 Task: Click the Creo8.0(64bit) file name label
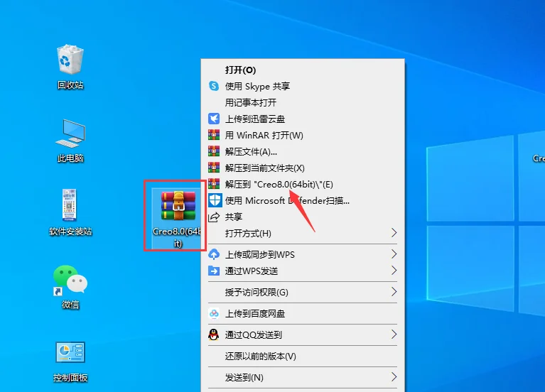177,237
